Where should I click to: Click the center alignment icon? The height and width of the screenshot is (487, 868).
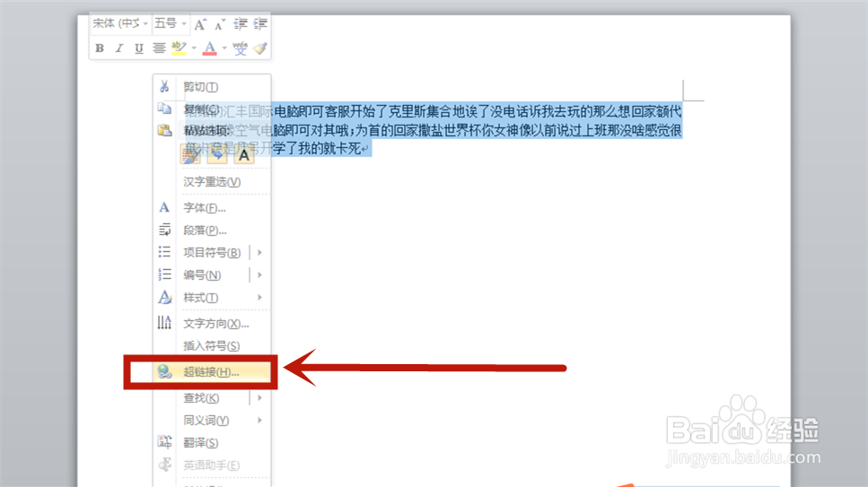click(159, 48)
